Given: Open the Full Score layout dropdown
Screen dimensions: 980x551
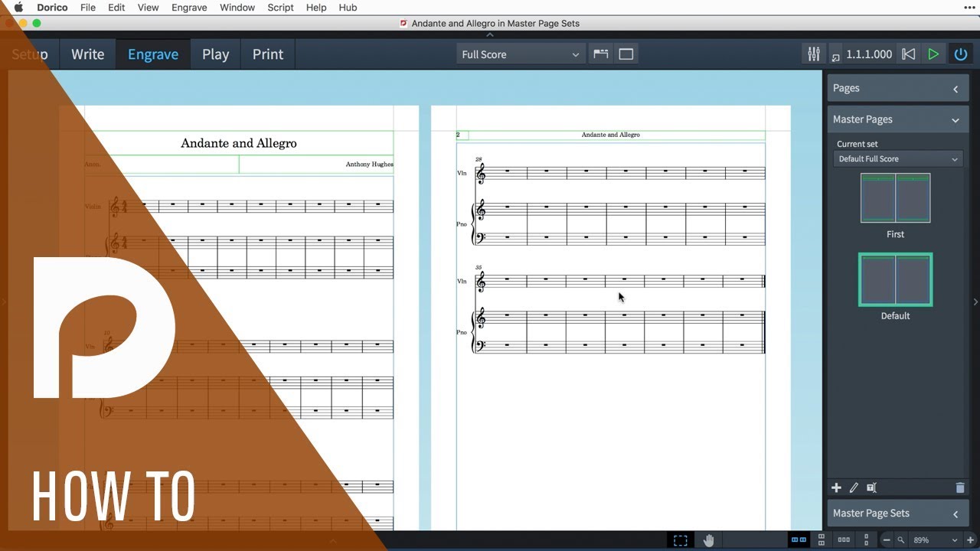Looking at the screenshot, I should click(x=521, y=54).
